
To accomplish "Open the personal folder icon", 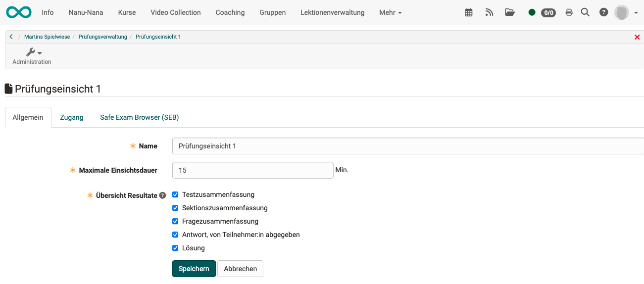I will (510, 12).
